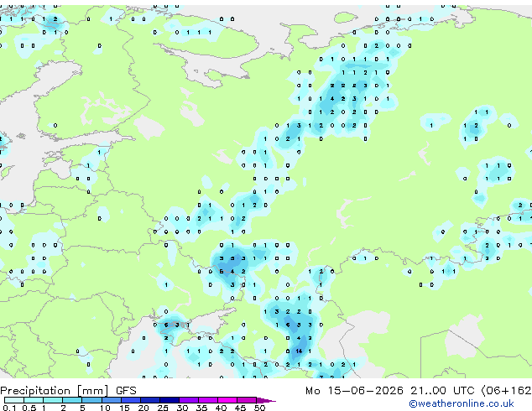
Task: Click the purple arrow end of legend
Action: pos(266,400)
